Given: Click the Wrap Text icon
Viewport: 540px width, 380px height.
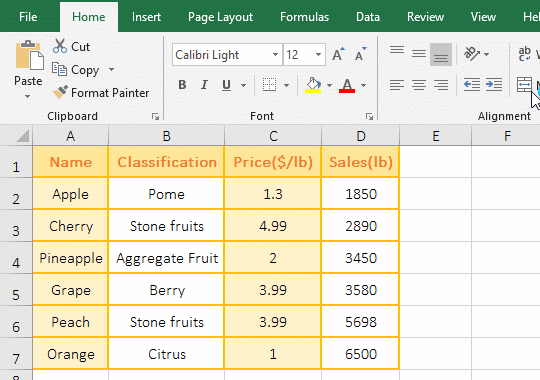Looking at the screenshot, I should coord(525,54).
